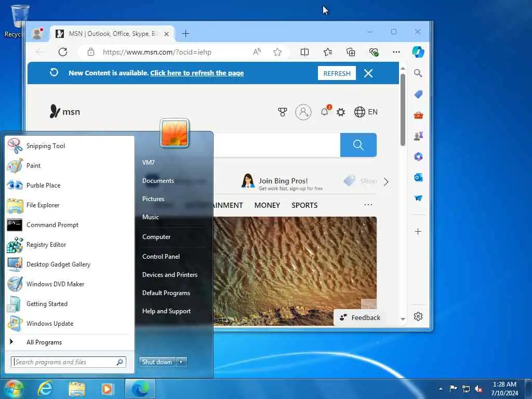Reload the page with refresh icon
The width and height of the screenshot is (532, 399).
pos(63,52)
